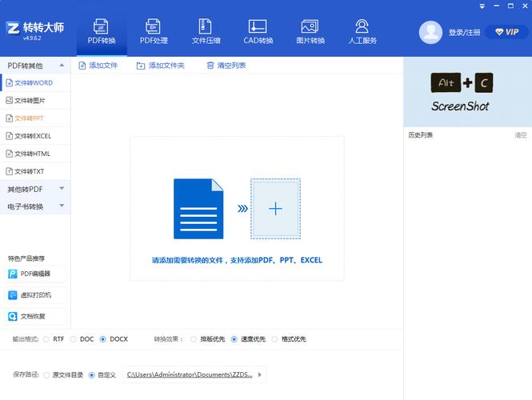Click the 文件转EXCEL sheet icon
The width and height of the screenshot is (532, 400).
pos(10,136)
